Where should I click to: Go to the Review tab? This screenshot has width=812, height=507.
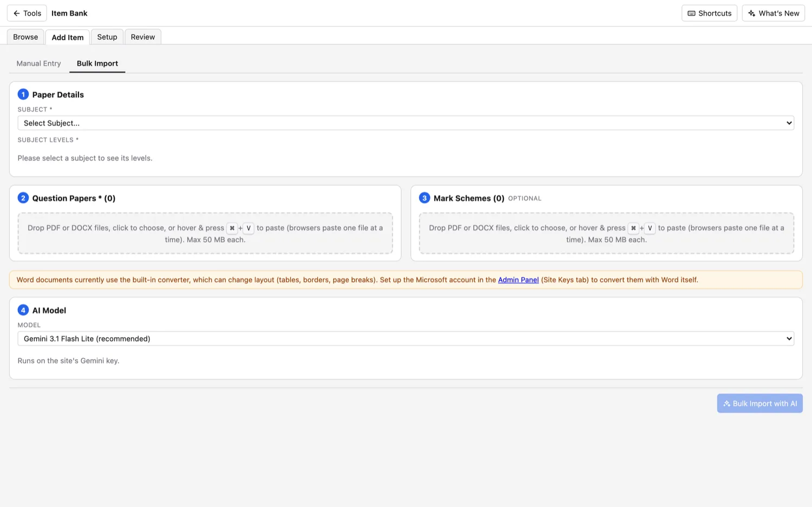[143, 37]
